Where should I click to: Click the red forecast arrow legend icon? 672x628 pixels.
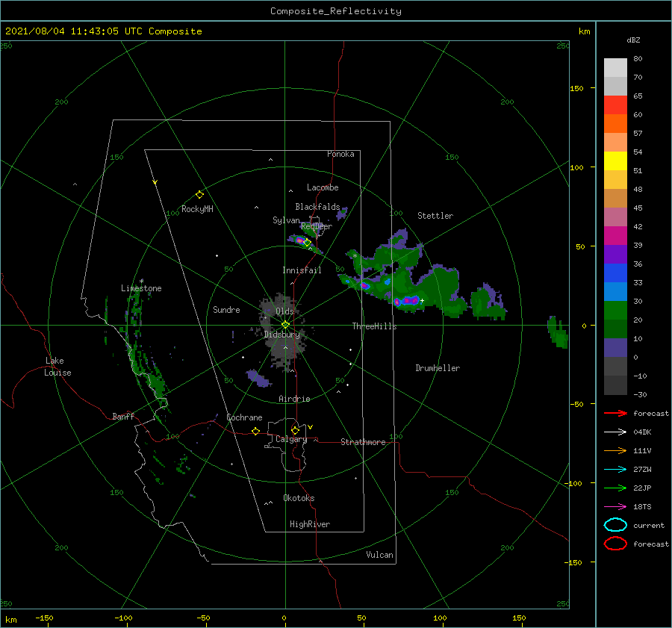pos(615,413)
